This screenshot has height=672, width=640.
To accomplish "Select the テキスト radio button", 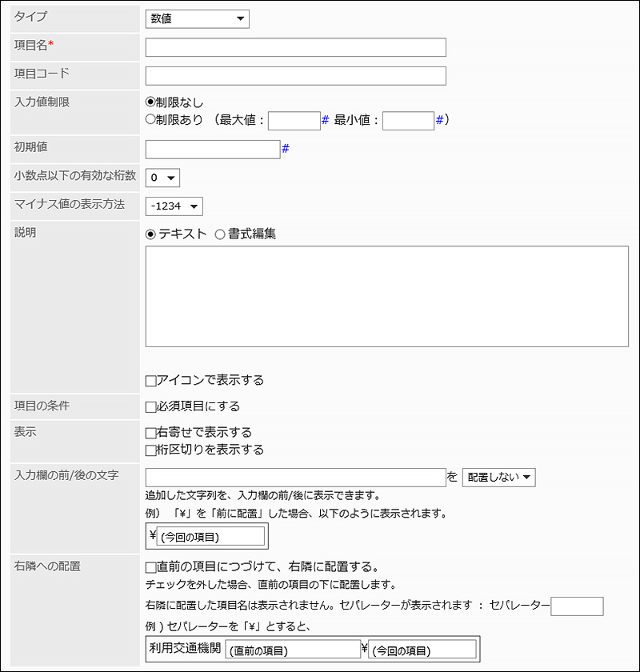I will click(x=150, y=234).
